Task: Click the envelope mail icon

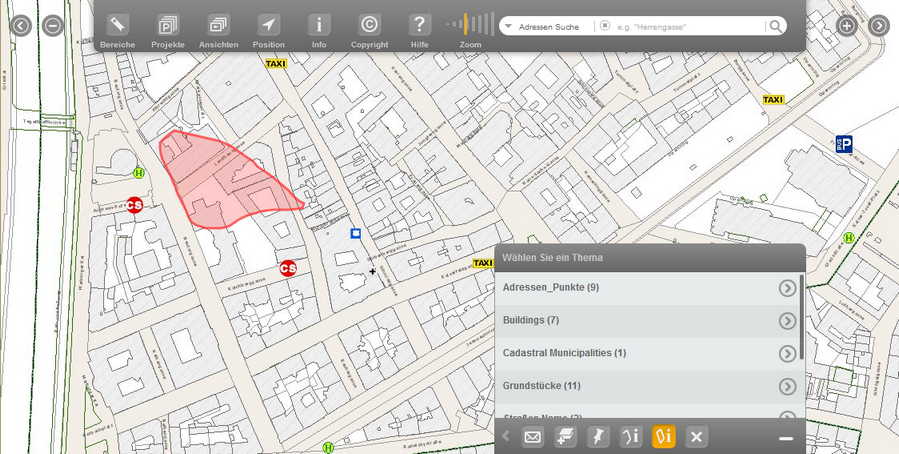Action: [532, 437]
